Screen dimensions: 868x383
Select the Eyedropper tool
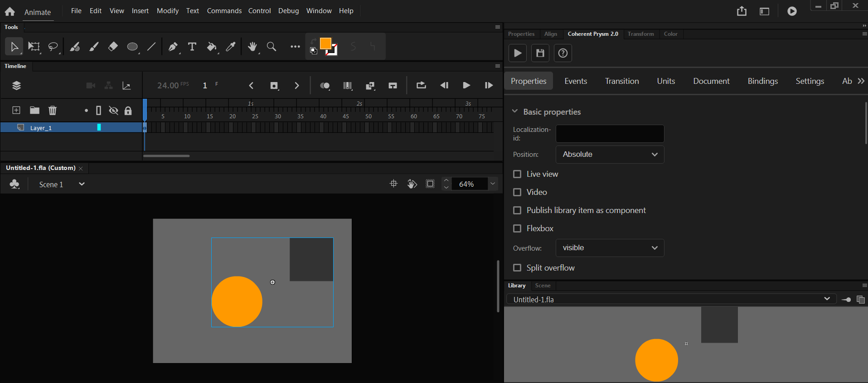tap(231, 46)
